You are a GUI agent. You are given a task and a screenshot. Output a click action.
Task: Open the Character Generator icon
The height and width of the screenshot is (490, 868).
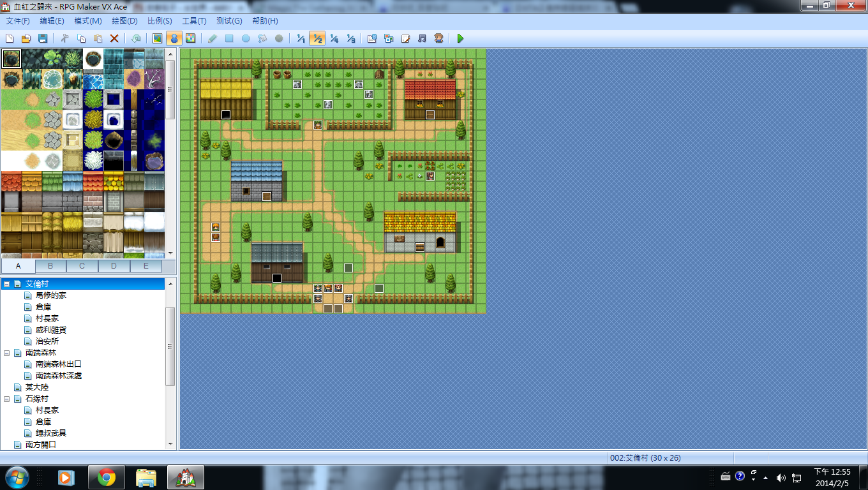(x=438, y=38)
